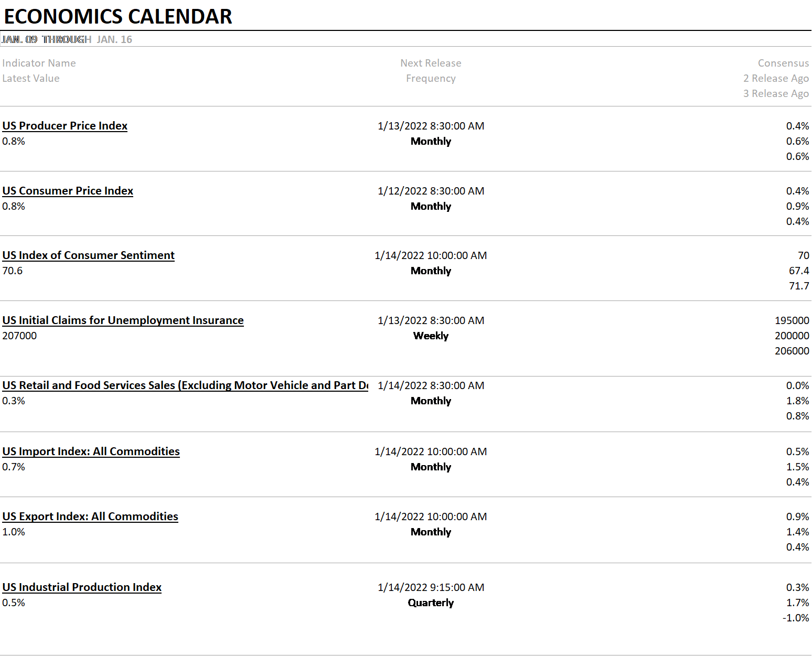
Task: Open the US Producer Price Index link
Action: tap(65, 126)
